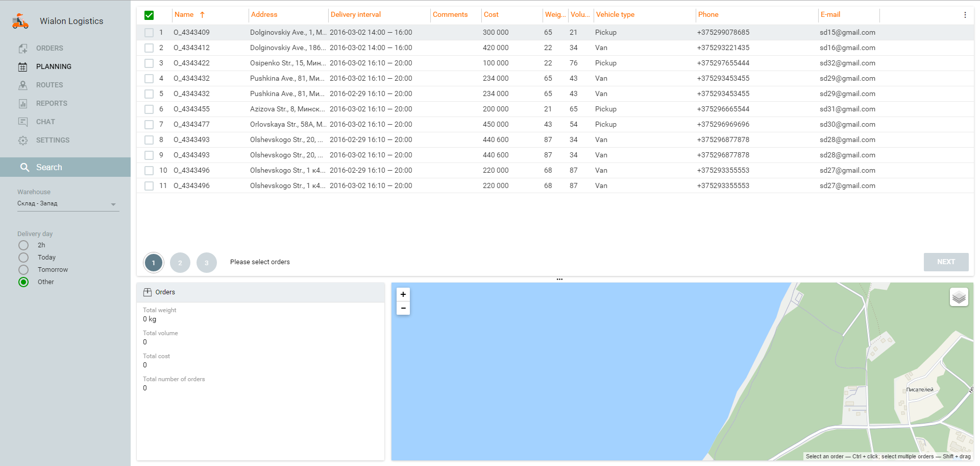Click the Wialon Logistics scooter logo
This screenshot has height=466, width=980.
[x=20, y=21]
